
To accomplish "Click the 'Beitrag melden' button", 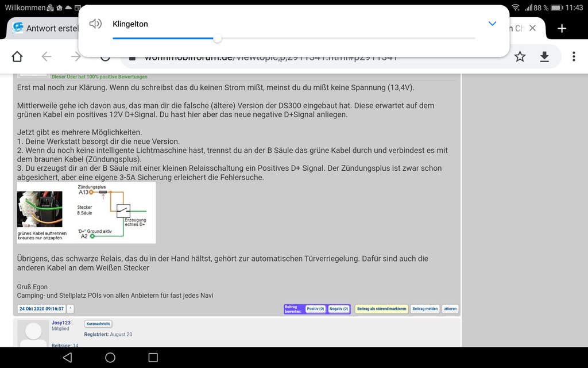I will (425, 309).
